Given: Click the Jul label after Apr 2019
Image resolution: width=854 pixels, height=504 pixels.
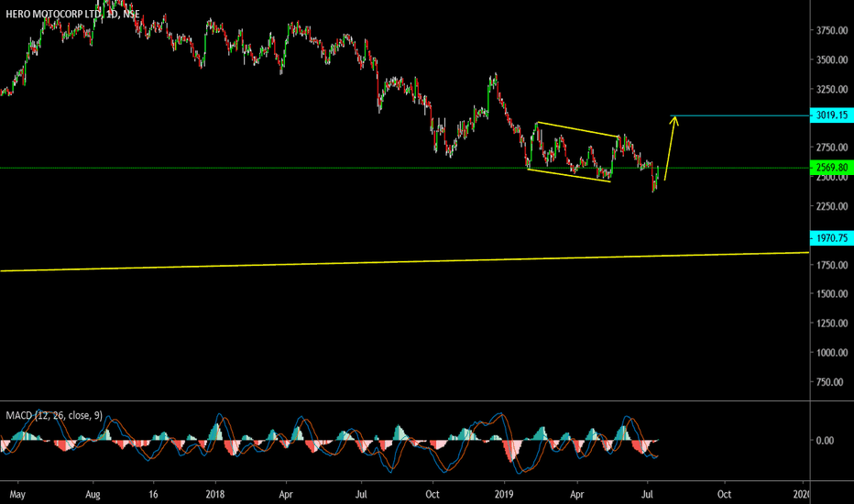Looking at the screenshot, I should [x=647, y=495].
